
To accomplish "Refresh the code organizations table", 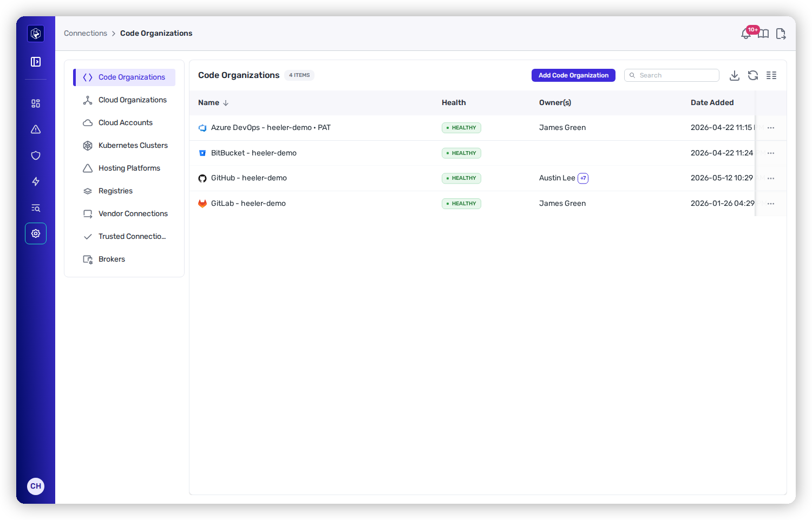I will click(753, 75).
